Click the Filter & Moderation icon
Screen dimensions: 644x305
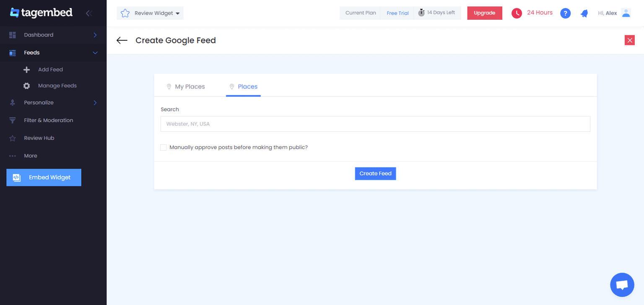point(13,120)
